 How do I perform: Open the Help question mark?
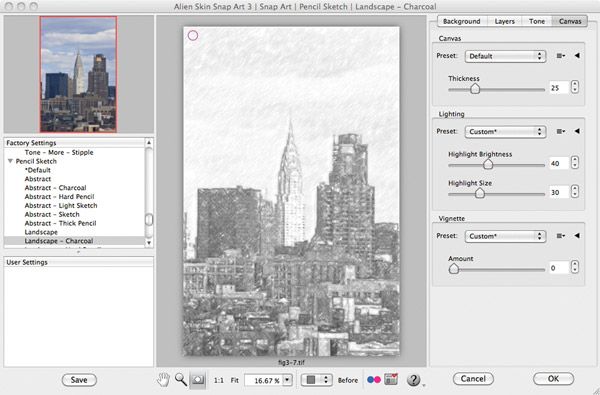click(413, 379)
